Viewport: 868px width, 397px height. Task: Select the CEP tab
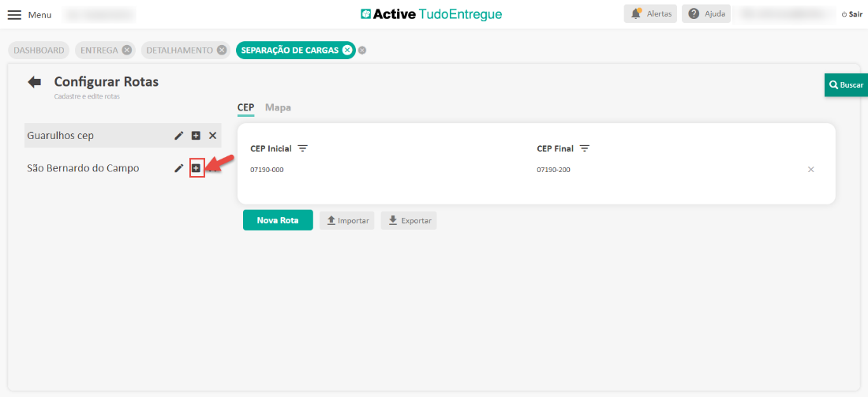click(x=245, y=107)
